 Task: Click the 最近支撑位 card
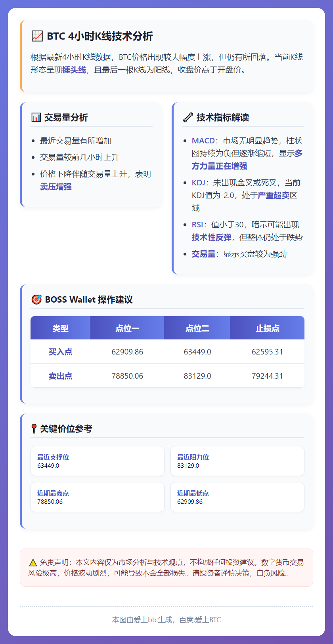(x=98, y=461)
